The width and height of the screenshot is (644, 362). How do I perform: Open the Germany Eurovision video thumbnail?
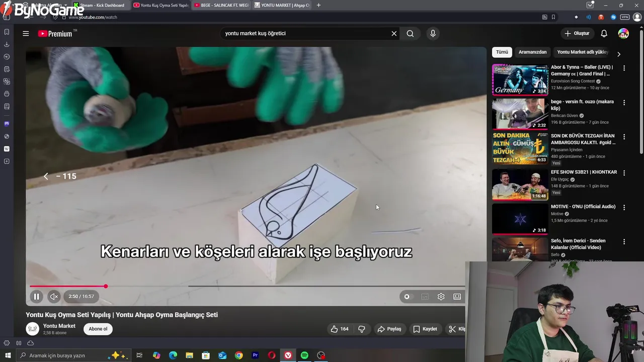tap(520, 79)
